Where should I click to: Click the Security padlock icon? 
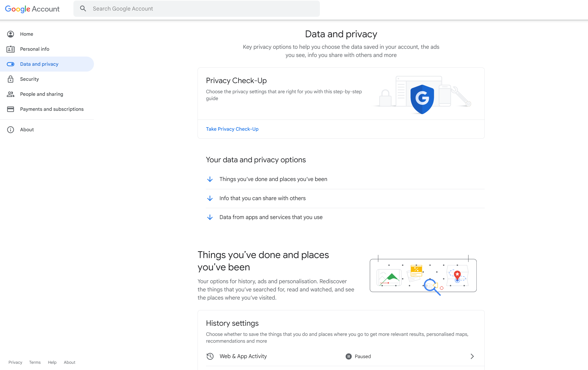point(11,79)
